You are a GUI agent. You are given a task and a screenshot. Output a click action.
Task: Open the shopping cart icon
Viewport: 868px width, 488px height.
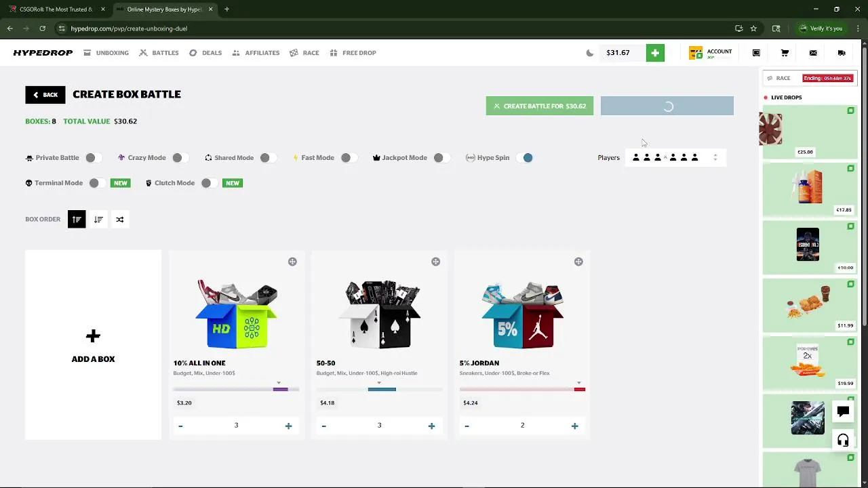785,53
